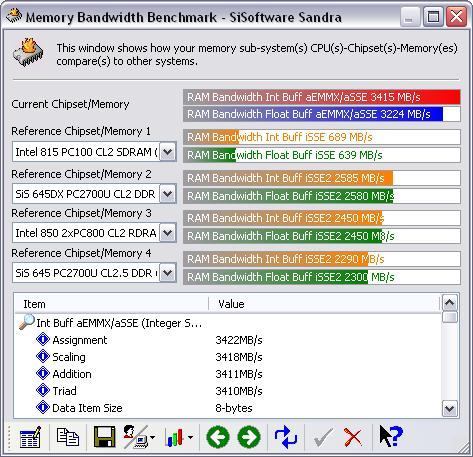Image resolution: width=473 pixels, height=457 pixels.
Task: Open What's This help pointer icon
Action: (x=391, y=436)
